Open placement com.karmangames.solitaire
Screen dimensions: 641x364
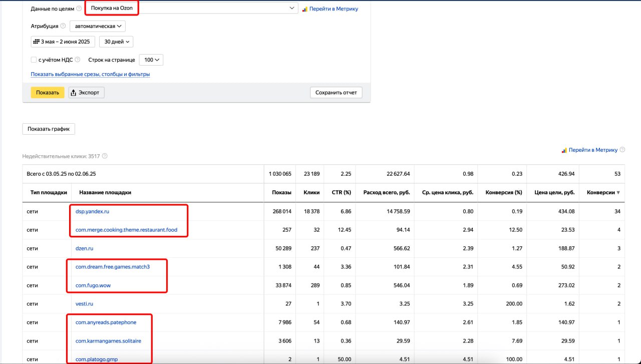108,341
